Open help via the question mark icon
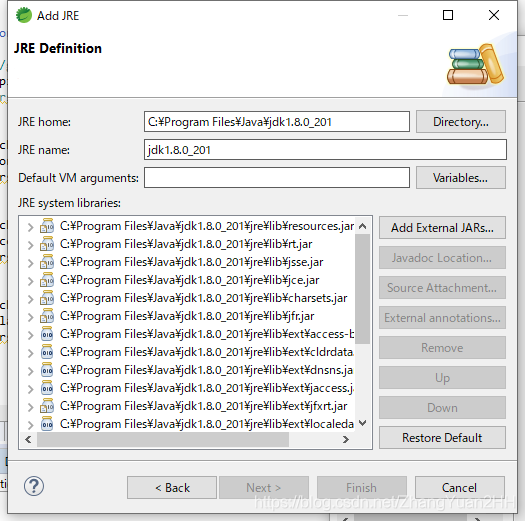The image size is (525, 521). 34,486
